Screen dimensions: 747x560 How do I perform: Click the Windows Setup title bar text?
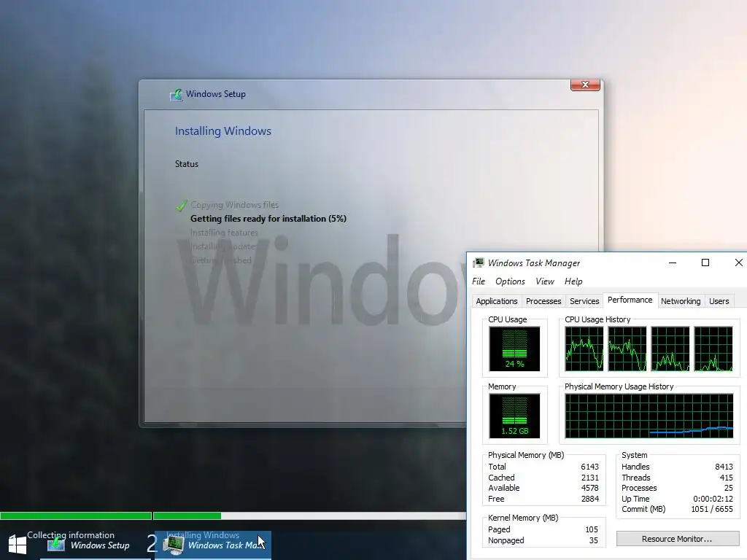coord(216,94)
